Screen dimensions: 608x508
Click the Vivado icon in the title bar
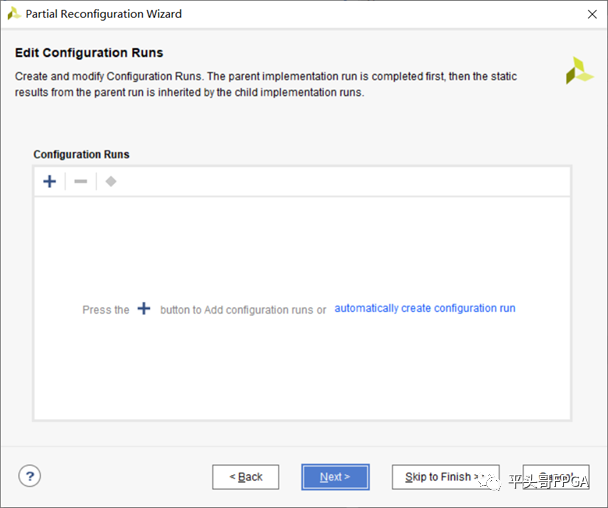click(14, 14)
